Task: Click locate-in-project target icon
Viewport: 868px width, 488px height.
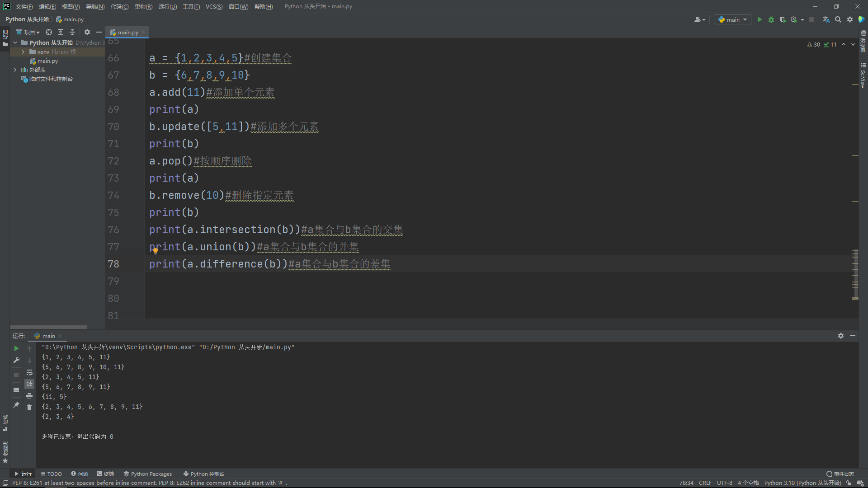Action: pos(49,32)
